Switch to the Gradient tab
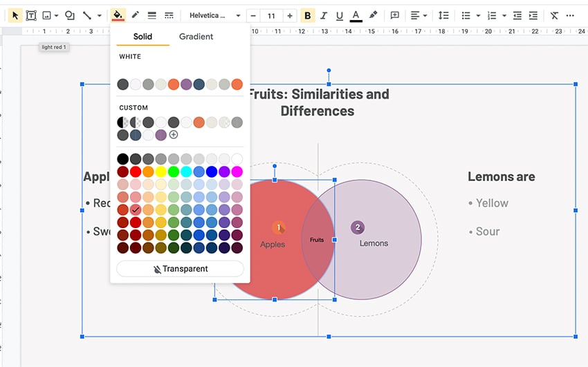This screenshot has width=588, height=367. 196,37
